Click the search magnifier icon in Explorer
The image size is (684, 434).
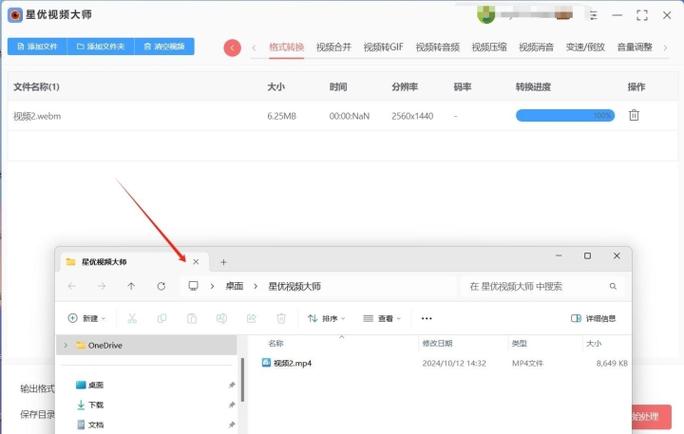point(613,286)
